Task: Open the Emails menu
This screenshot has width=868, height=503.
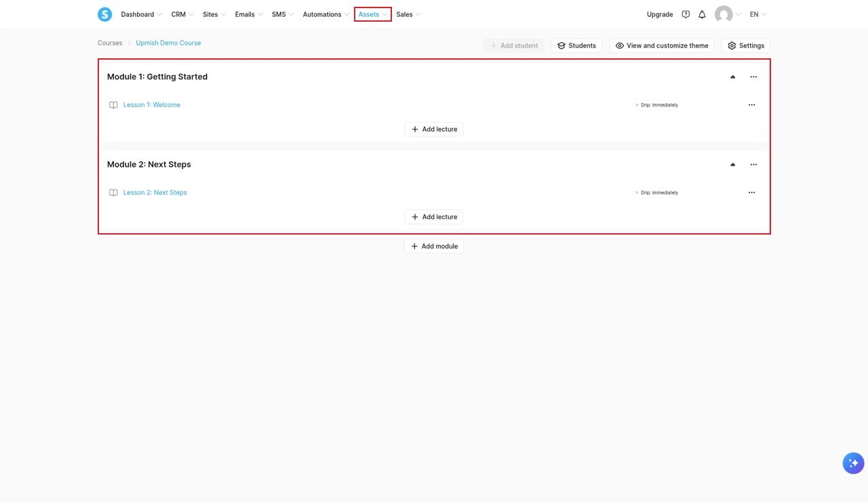Action: [x=249, y=14]
